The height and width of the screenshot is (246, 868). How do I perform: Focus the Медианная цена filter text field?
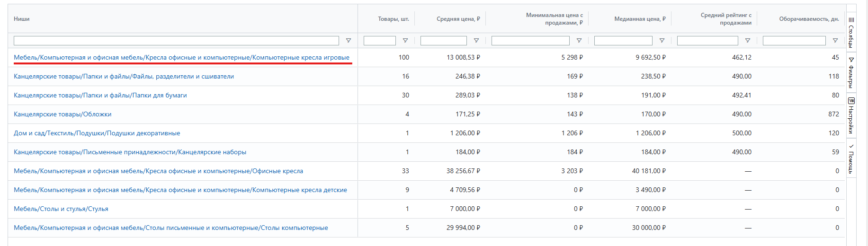pos(623,41)
